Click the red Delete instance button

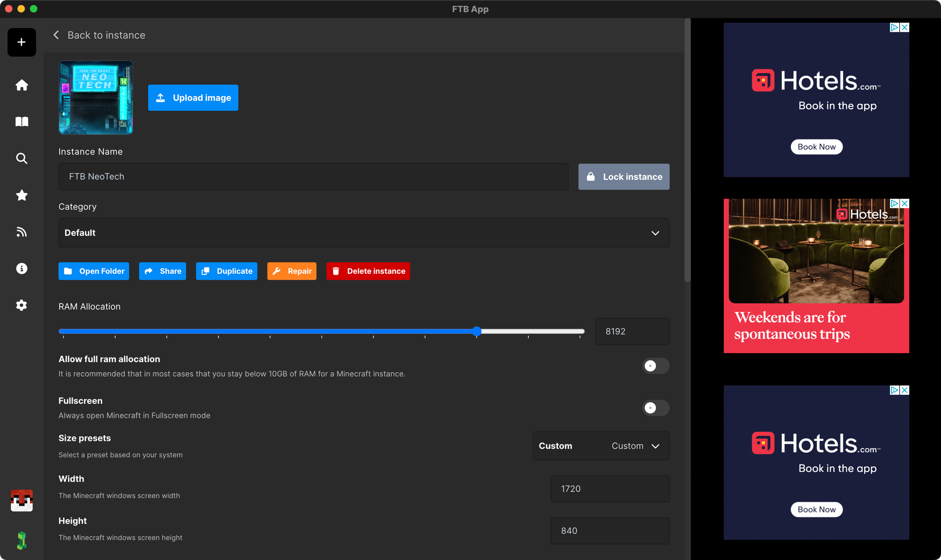368,271
